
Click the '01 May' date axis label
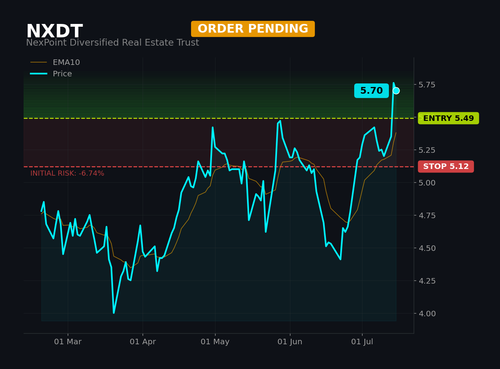coord(215,342)
